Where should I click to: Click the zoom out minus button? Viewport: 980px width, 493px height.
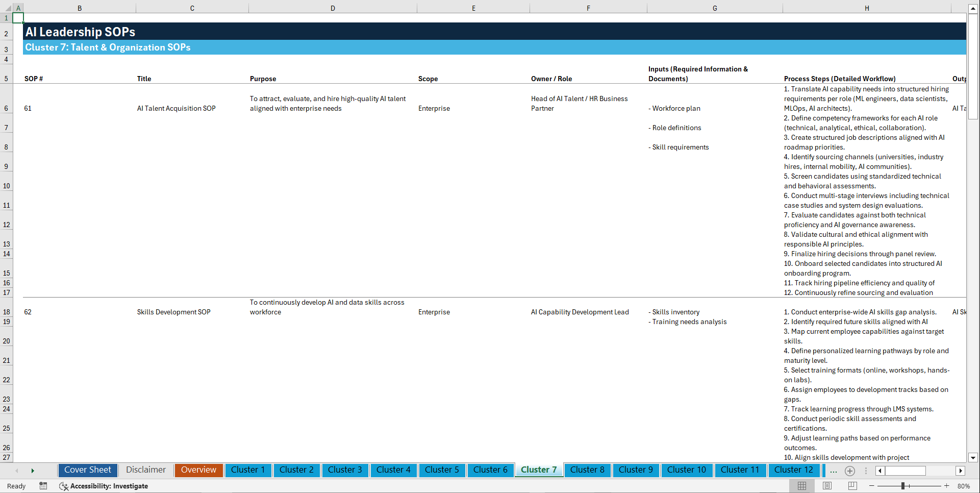pyautogui.click(x=871, y=486)
